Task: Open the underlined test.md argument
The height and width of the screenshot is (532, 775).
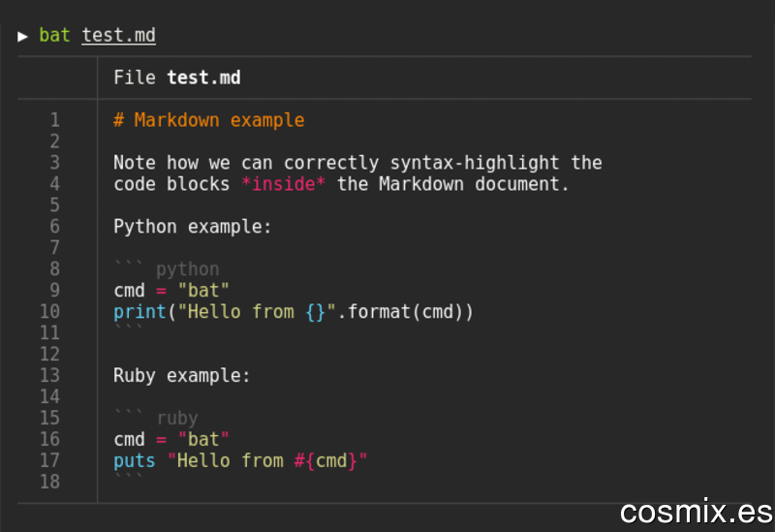Action: point(118,35)
